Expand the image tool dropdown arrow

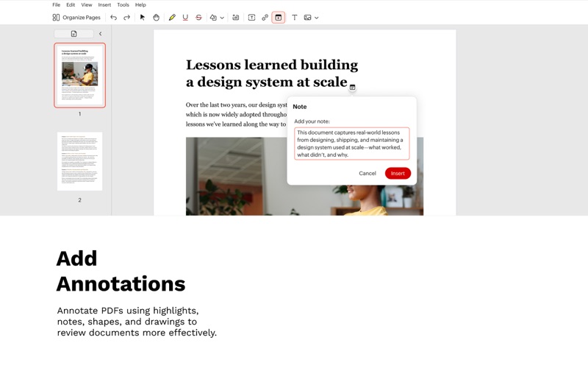click(x=317, y=18)
